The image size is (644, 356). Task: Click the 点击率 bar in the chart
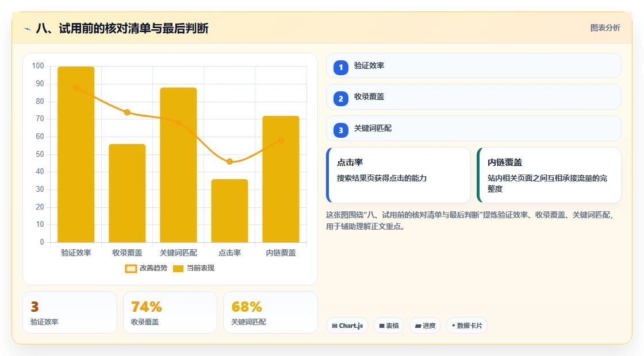click(x=229, y=211)
